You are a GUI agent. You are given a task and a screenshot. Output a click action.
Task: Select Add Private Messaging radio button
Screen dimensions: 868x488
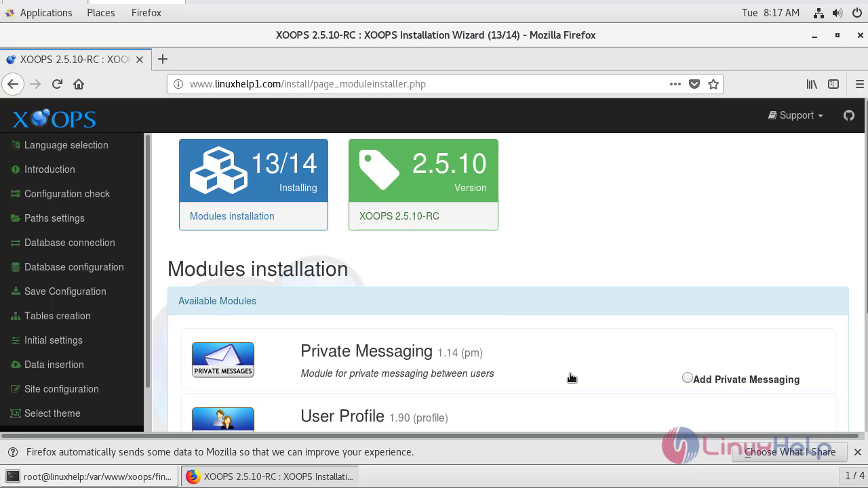688,378
